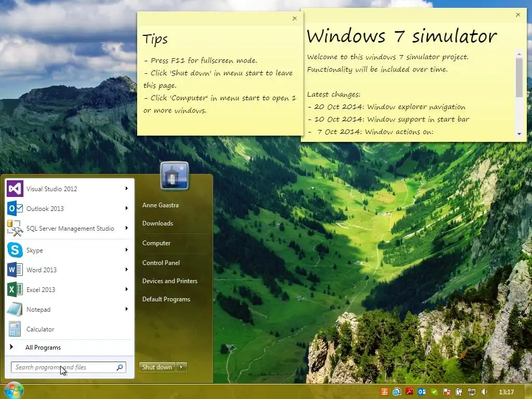Viewport: 532px width, 399px height.
Task: Click the network connection tray icon
Action: click(472, 392)
